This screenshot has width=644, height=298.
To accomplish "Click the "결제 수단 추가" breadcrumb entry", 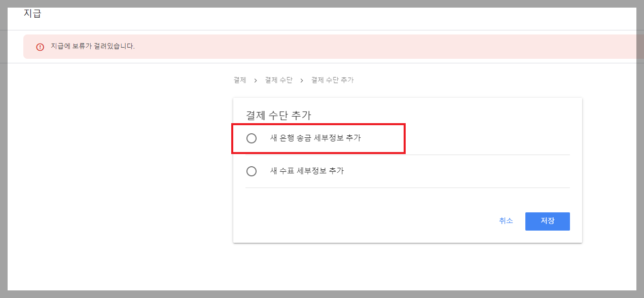I will pyautogui.click(x=333, y=80).
